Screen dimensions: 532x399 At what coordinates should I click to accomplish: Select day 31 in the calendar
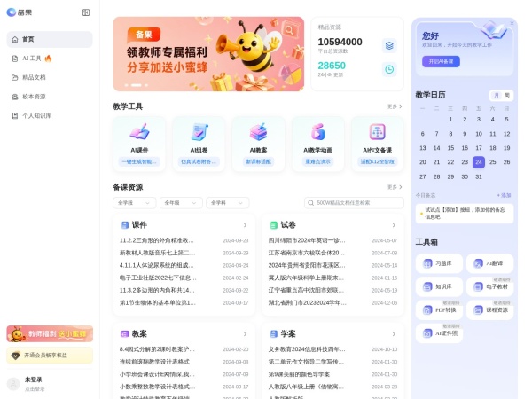(479, 176)
